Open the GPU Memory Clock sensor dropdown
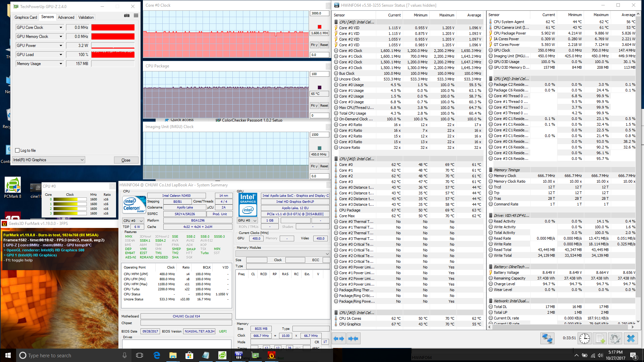This screenshot has width=644, height=362. (x=61, y=37)
